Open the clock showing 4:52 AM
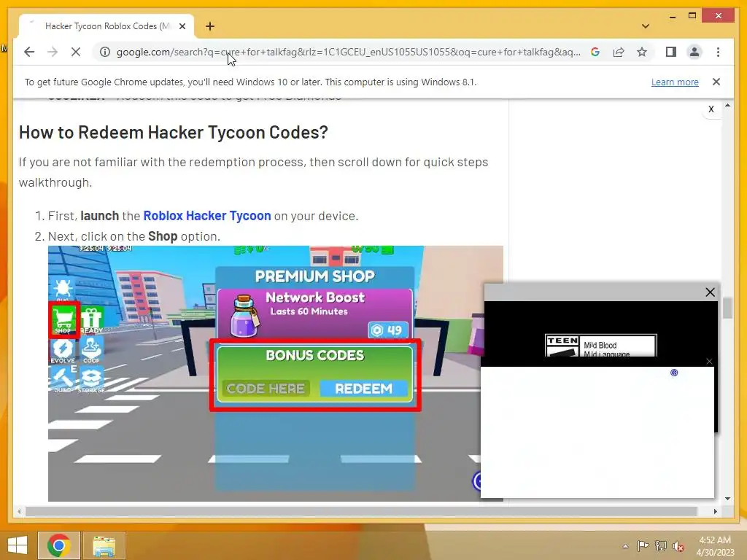 (715, 546)
